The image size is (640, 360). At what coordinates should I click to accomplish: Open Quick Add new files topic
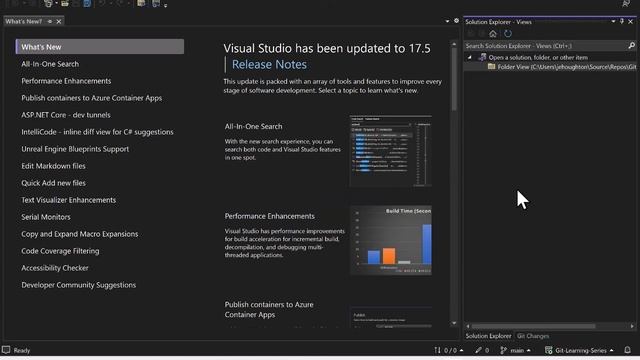(x=53, y=183)
